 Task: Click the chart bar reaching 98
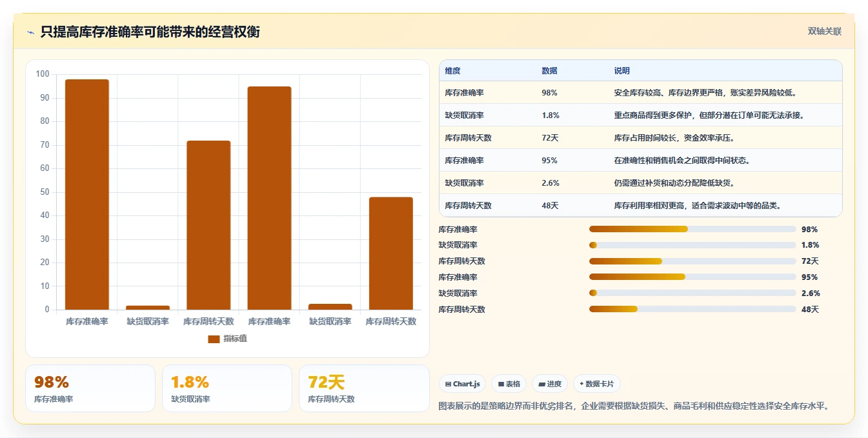pyautogui.click(x=87, y=194)
